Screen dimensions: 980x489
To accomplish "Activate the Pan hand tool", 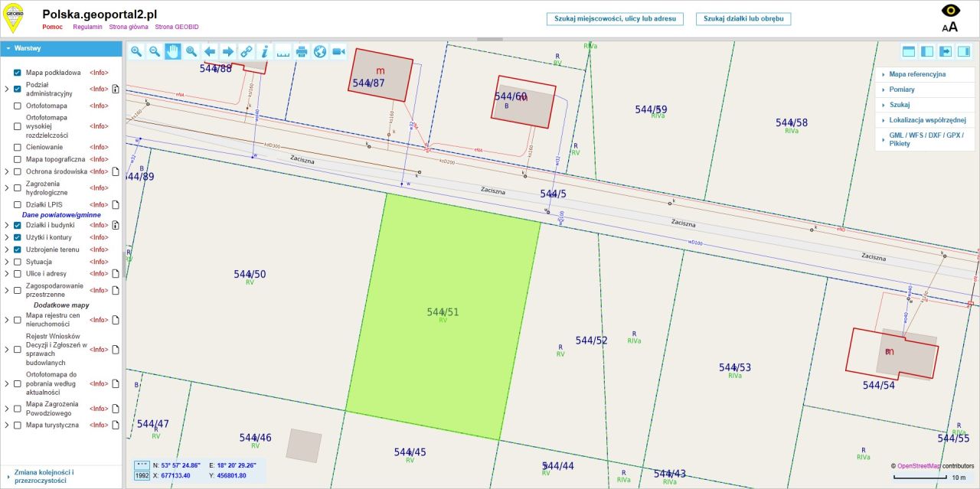I will pos(173,51).
